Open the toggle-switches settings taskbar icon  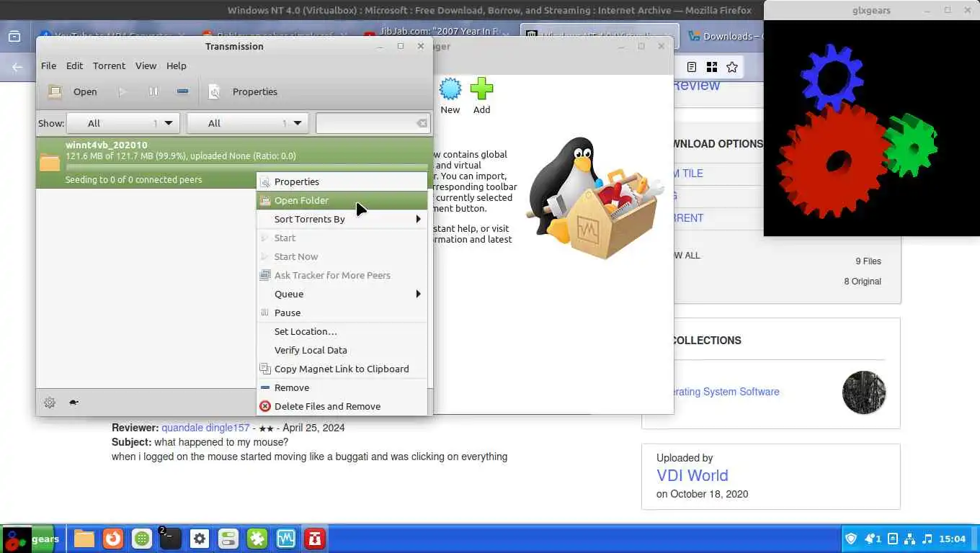coord(228,539)
